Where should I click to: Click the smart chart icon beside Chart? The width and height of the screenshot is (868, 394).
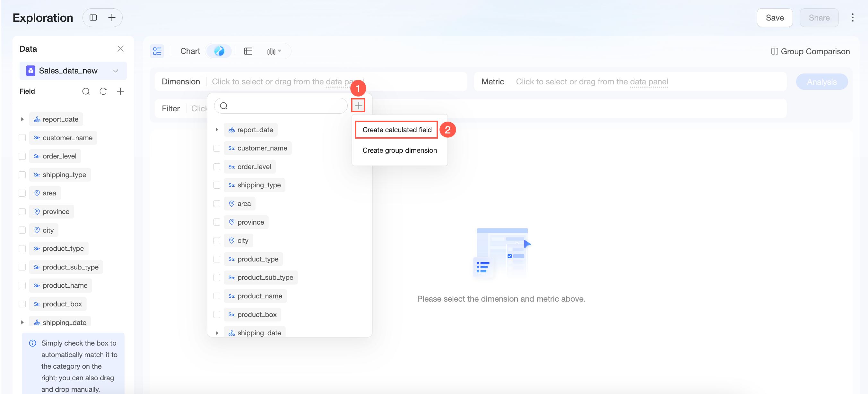pos(219,51)
